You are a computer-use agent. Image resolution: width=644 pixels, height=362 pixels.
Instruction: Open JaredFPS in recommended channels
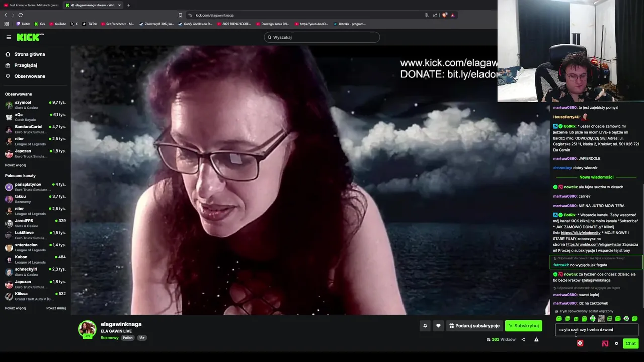point(35,223)
